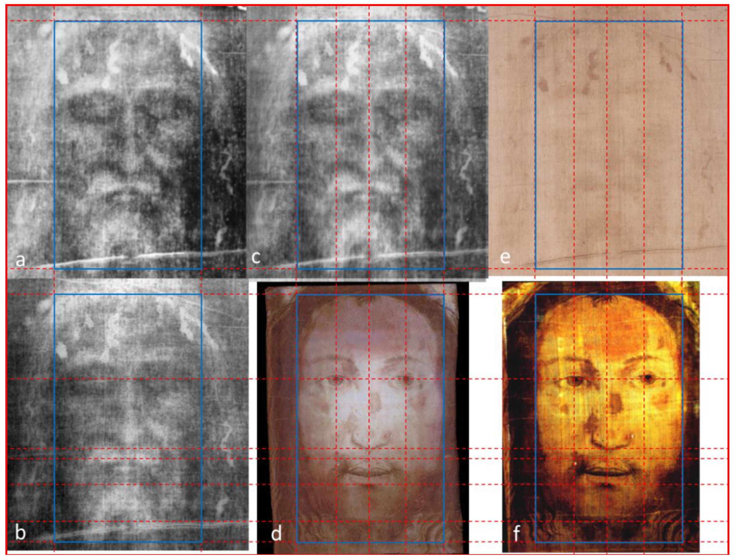Click the panel label "b"

pos(20,532)
